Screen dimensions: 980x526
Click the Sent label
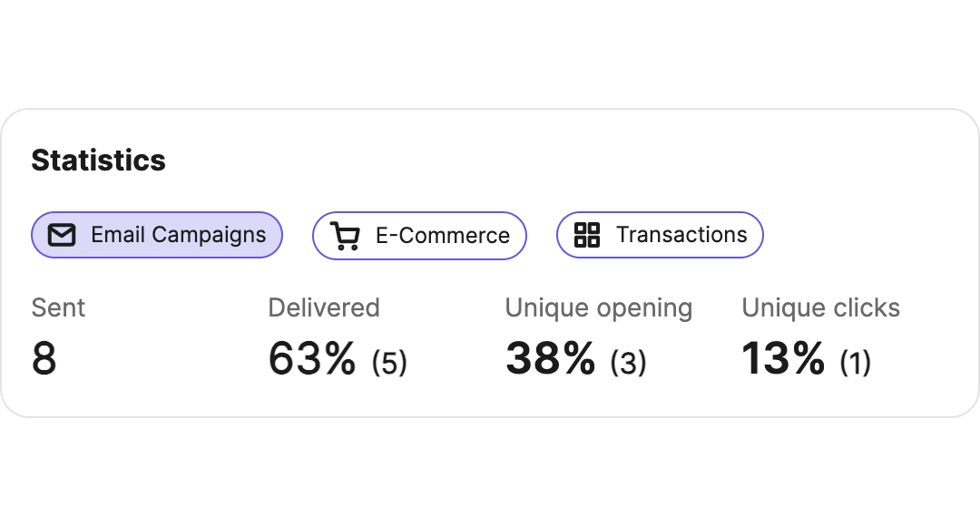click(58, 307)
